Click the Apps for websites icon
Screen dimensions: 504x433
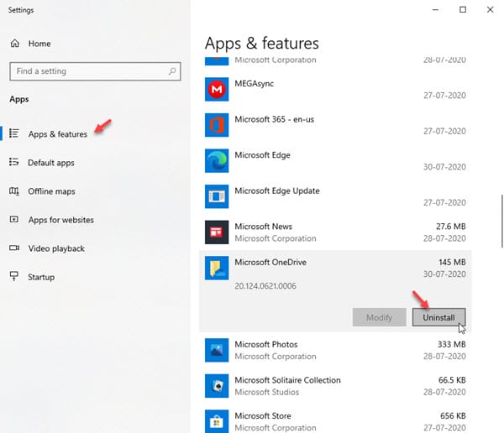pyautogui.click(x=13, y=219)
